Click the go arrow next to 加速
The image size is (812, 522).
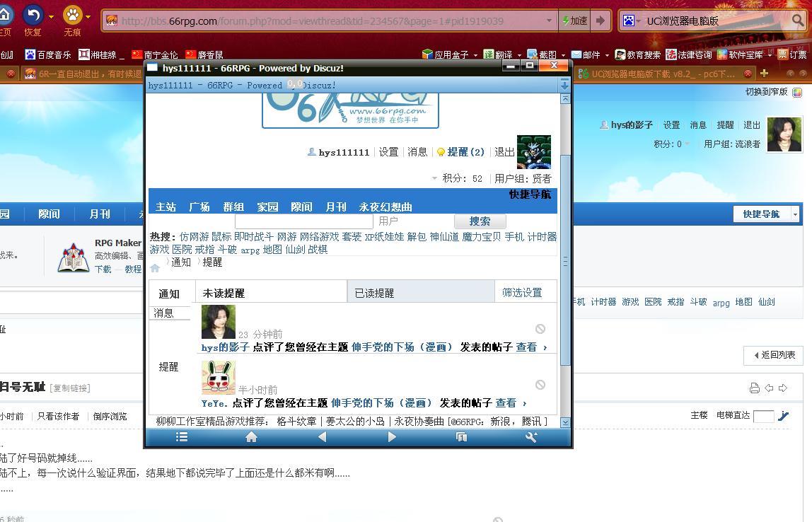tap(601, 21)
